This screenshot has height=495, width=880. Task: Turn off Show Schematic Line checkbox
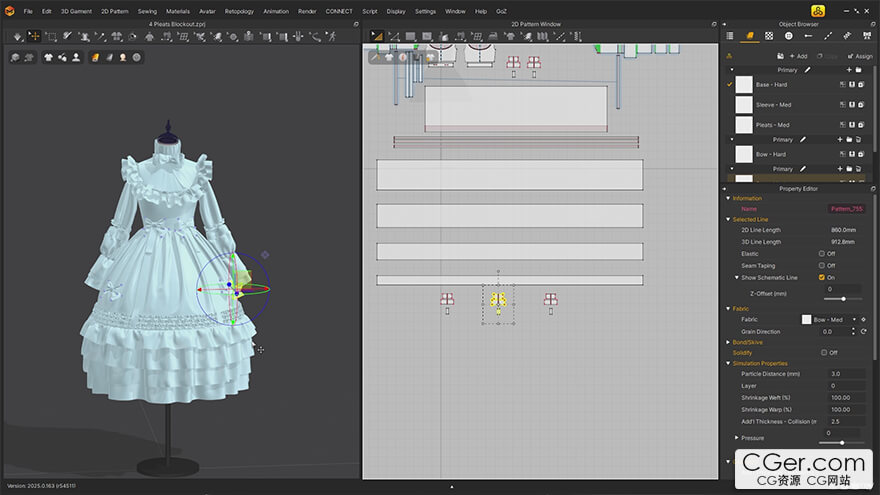822,277
